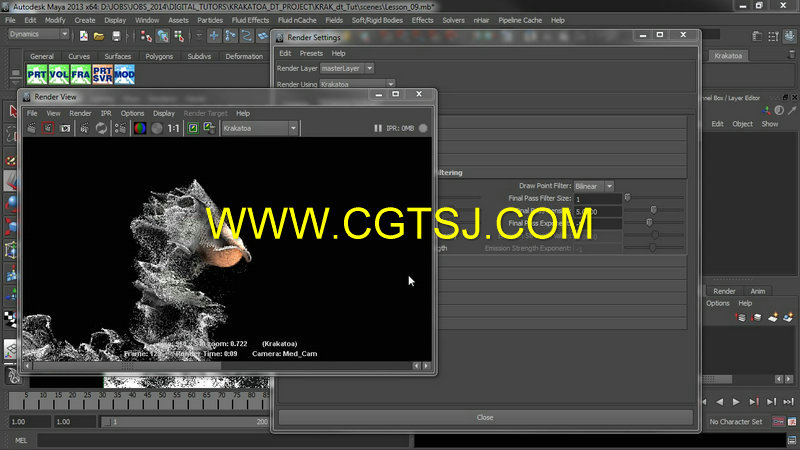Open the Pipeline Cache menu
The image size is (800, 450).
pyautogui.click(x=520, y=20)
